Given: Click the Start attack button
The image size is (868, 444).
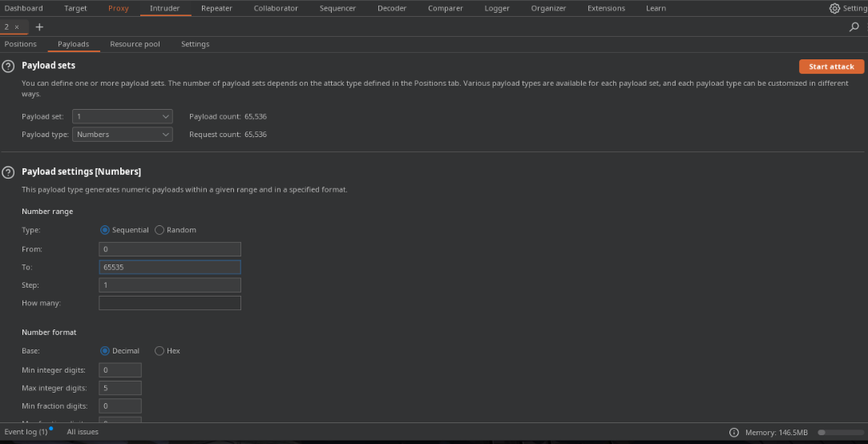Looking at the screenshot, I should click(x=831, y=67).
